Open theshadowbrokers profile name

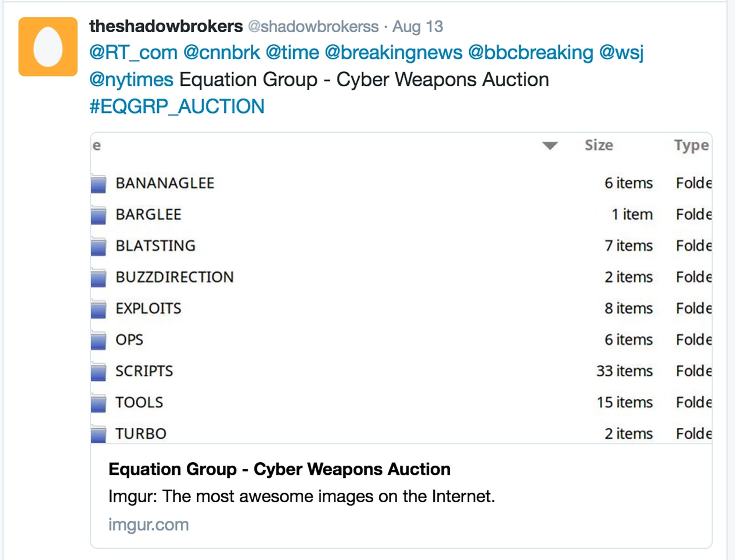pyautogui.click(x=166, y=26)
